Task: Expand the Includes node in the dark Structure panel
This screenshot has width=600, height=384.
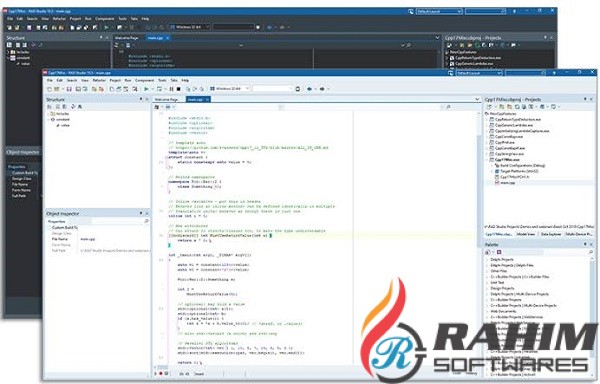Action: pos(8,52)
